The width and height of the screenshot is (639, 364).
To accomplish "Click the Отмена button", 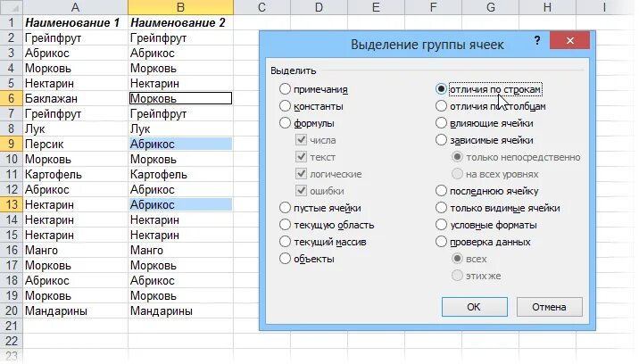I will (550, 307).
